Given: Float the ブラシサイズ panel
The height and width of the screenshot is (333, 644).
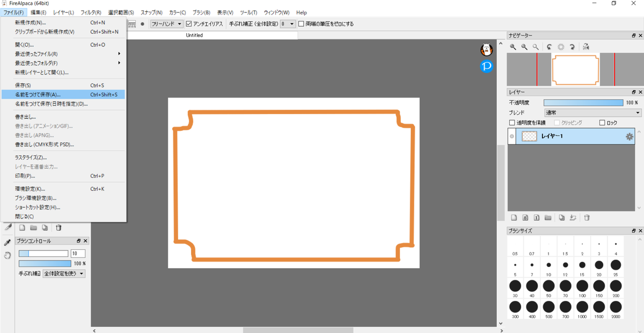Looking at the screenshot, I should point(633,231).
